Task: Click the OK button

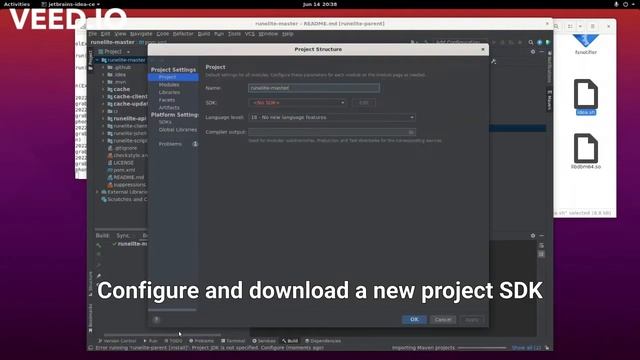Action: point(414,319)
